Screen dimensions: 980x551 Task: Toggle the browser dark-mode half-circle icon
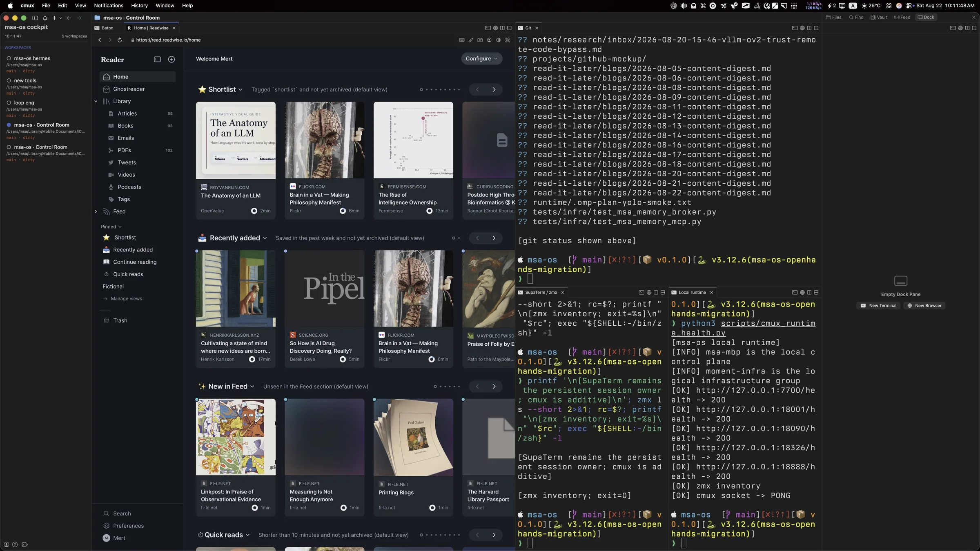tap(498, 40)
